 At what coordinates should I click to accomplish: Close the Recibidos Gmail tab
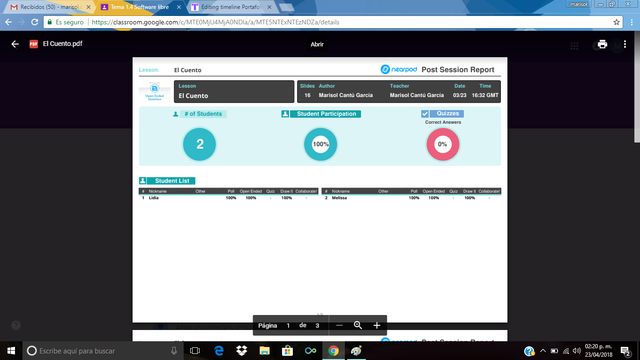coord(88,7)
